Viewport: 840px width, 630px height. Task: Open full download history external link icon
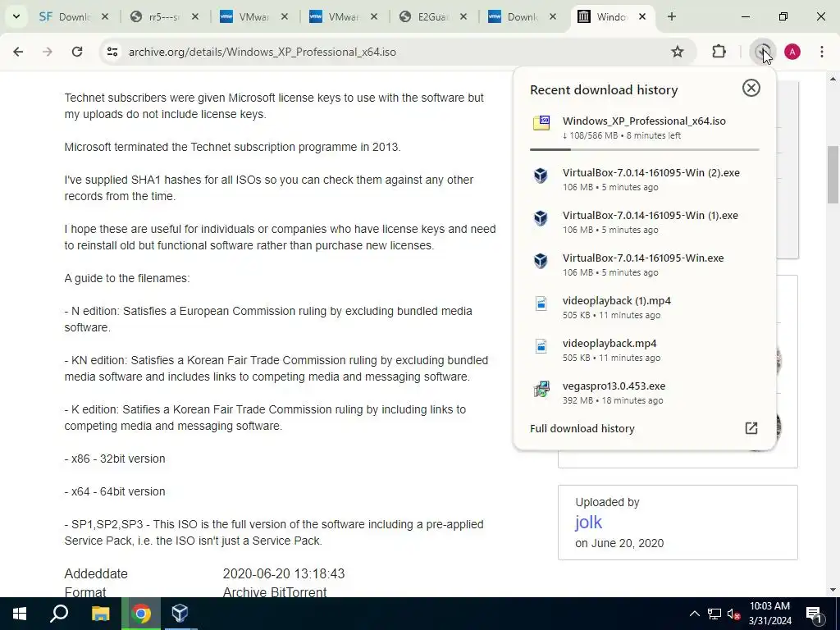click(x=751, y=428)
